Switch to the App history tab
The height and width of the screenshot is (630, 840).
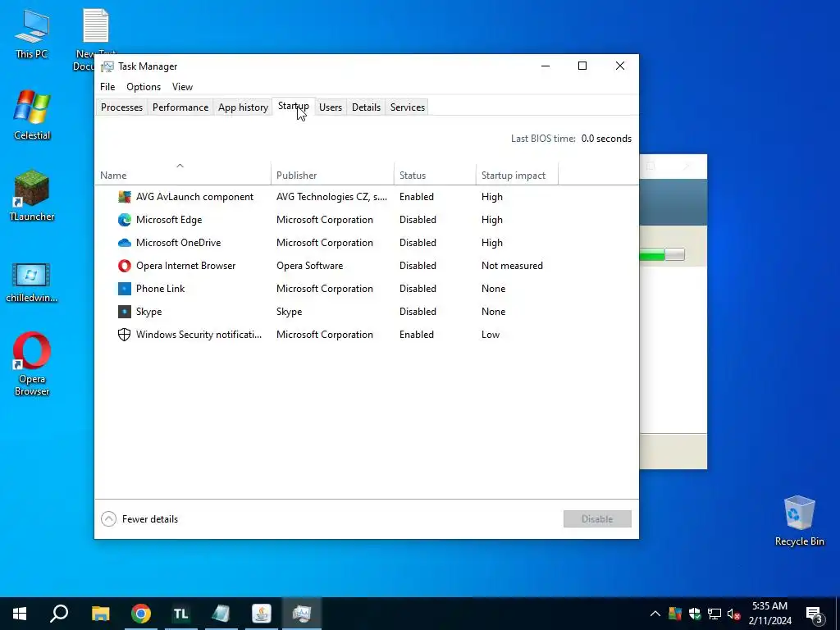(243, 107)
